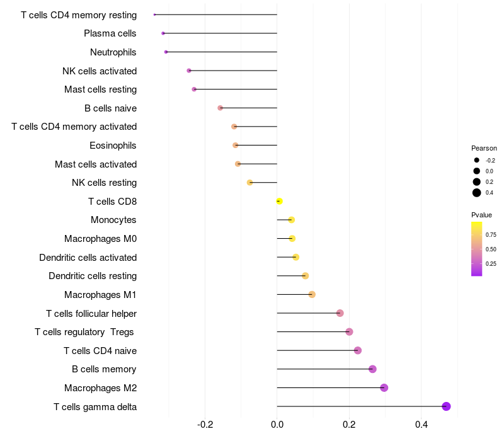Select the Plasma cells data point
Screen dimensions: 504x441
pyautogui.click(x=163, y=33)
